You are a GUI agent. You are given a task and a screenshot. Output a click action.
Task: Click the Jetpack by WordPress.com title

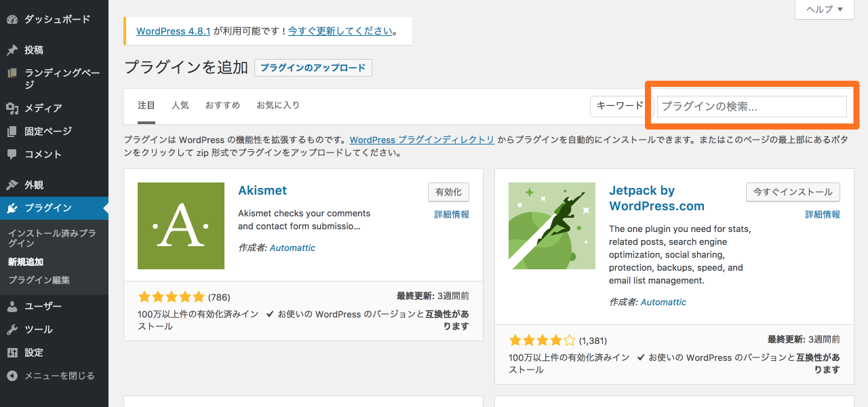(x=656, y=198)
